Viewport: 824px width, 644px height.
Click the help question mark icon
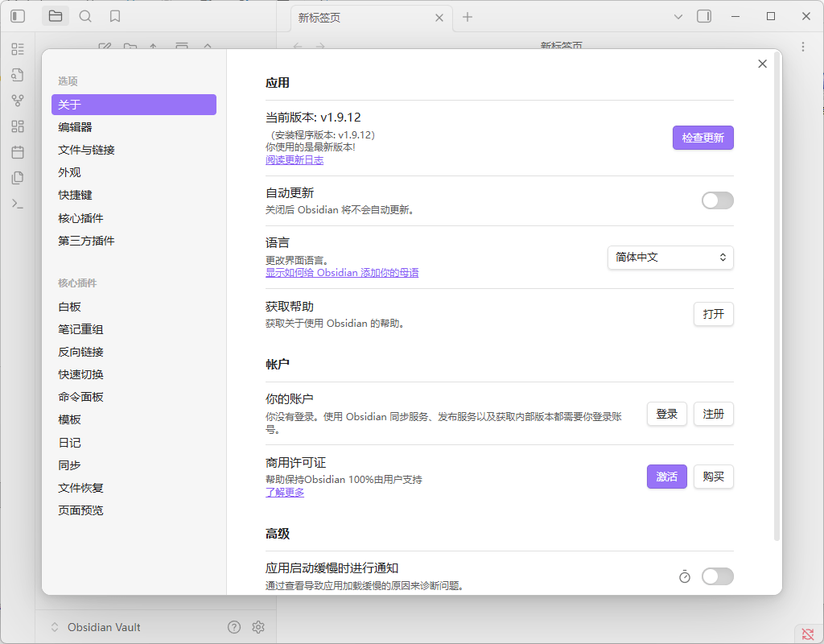[x=233, y=626]
